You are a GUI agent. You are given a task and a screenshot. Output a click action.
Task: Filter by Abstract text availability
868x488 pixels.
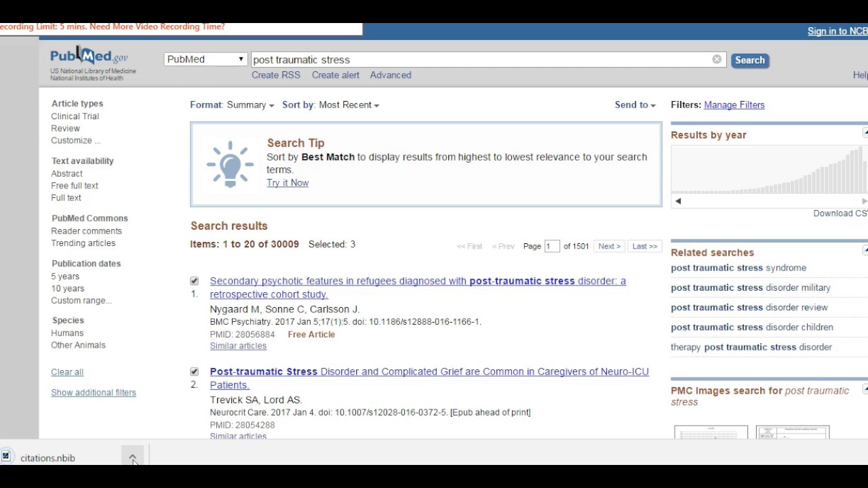[x=66, y=174]
